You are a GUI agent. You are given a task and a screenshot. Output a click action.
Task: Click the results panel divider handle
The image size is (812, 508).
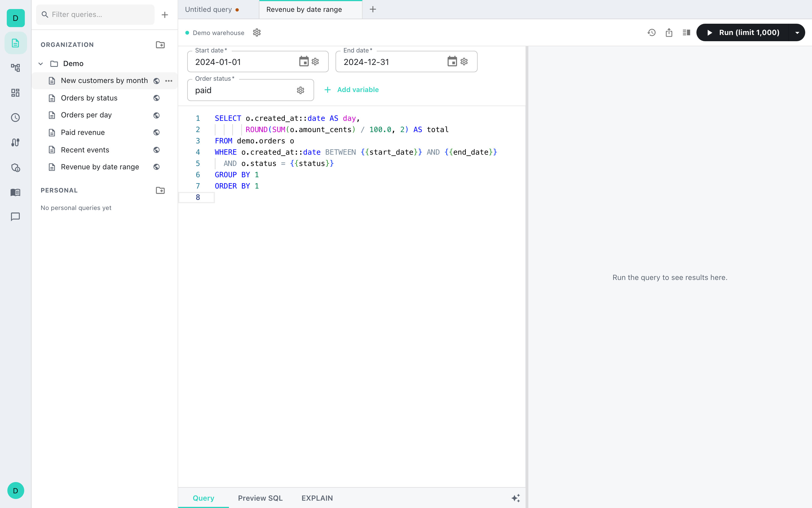527,277
